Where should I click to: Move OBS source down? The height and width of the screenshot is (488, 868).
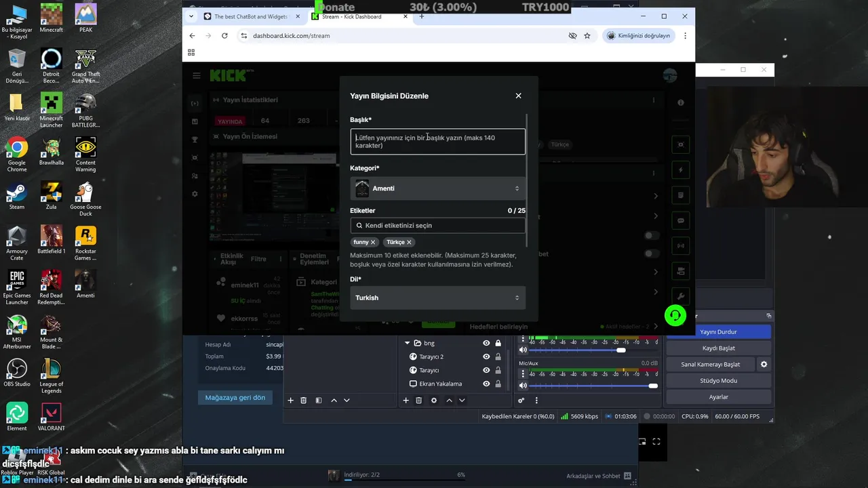[462, 401]
